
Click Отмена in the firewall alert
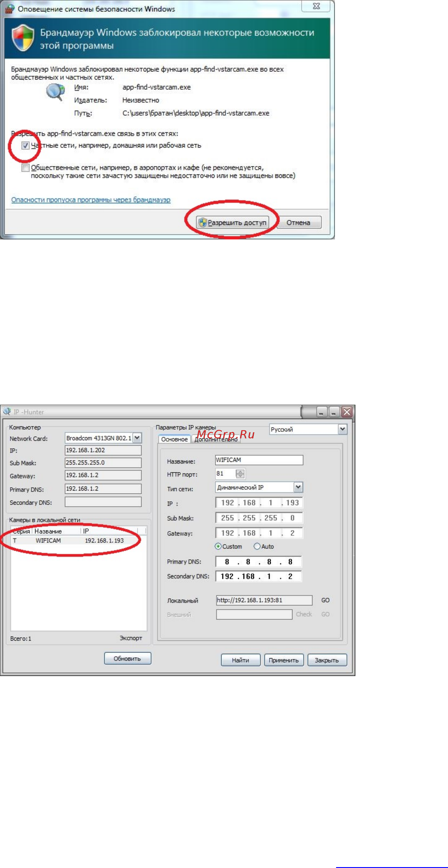299,222
